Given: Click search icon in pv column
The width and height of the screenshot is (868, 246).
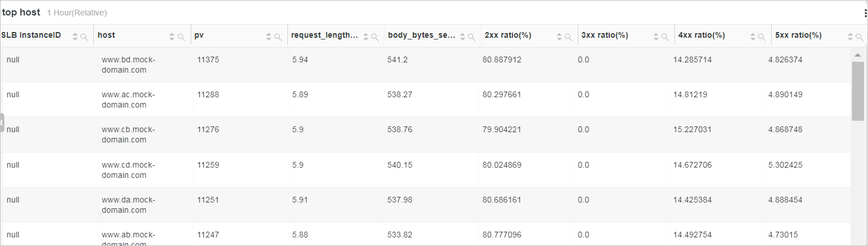Looking at the screenshot, I should [x=278, y=37].
